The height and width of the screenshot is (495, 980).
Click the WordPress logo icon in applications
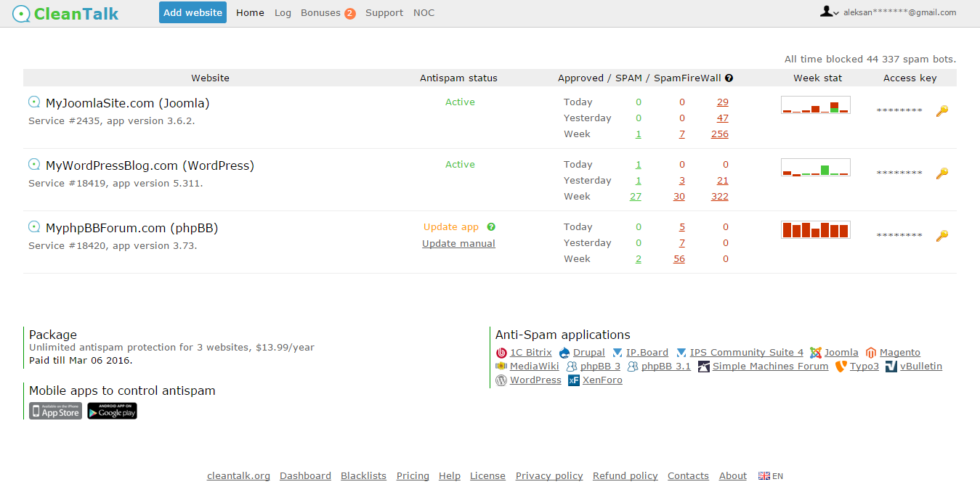point(501,380)
